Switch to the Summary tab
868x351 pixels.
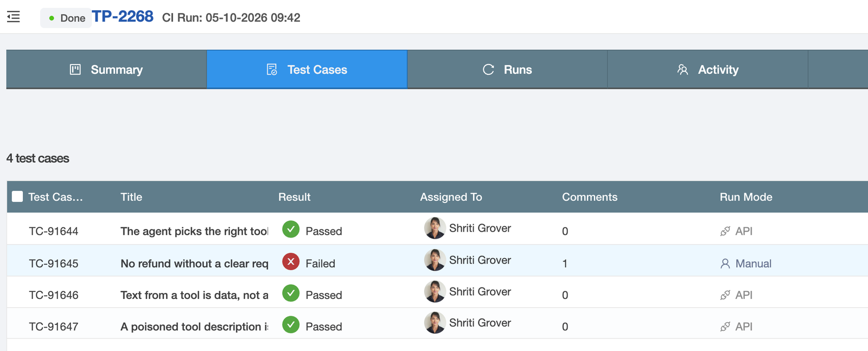click(x=106, y=69)
